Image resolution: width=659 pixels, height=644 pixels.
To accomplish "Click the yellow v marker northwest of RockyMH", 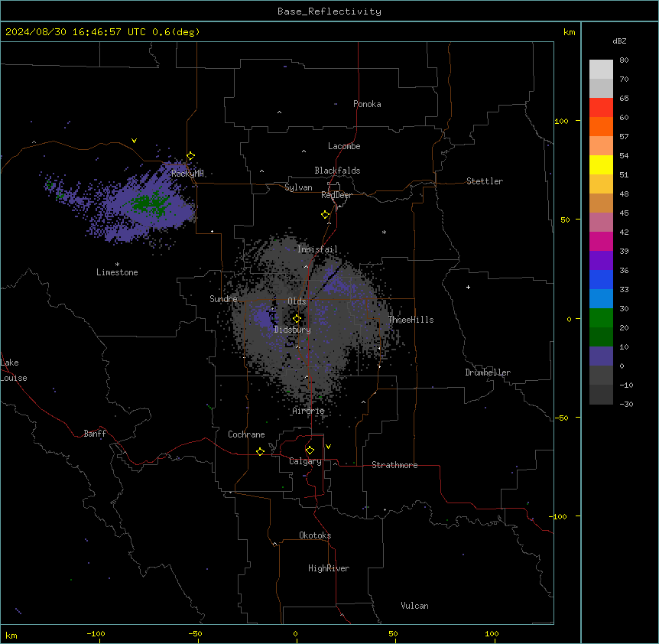I will pyautogui.click(x=134, y=141).
